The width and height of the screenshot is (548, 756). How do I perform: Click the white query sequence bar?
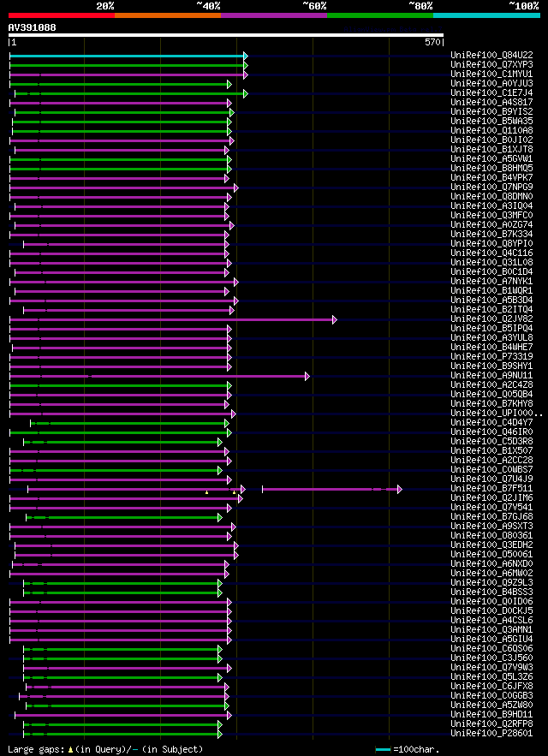point(226,35)
